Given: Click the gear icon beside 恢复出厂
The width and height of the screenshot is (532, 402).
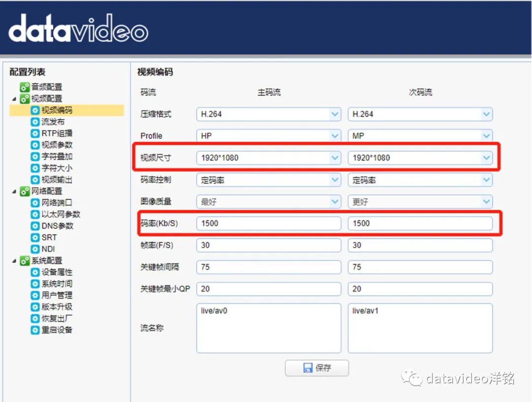Looking at the screenshot, I should point(35,318).
